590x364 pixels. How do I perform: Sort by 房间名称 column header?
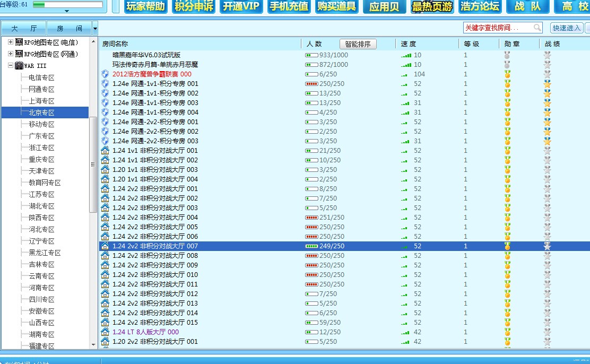click(x=115, y=44)
